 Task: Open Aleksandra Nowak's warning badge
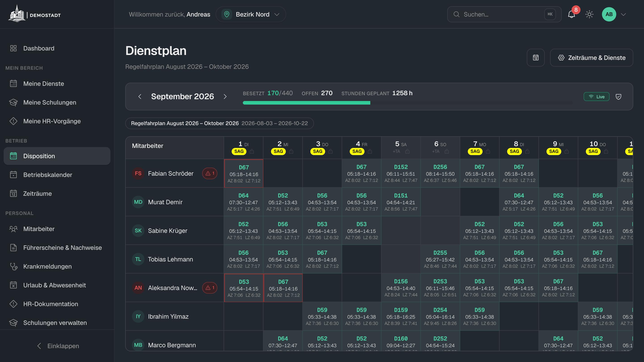click(x=210, y=288)
